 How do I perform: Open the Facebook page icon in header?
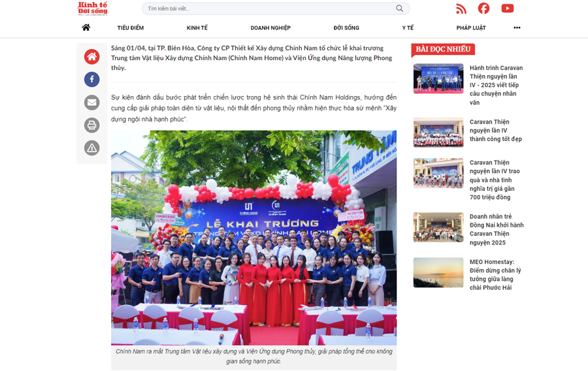coord(483,8)
